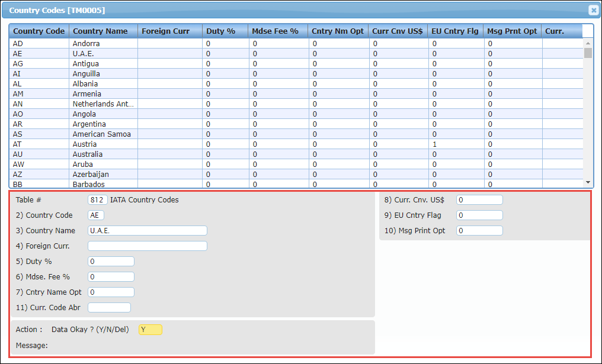Select the Albania row
This screenshot has height=364, width=602.
pos(296,83)
